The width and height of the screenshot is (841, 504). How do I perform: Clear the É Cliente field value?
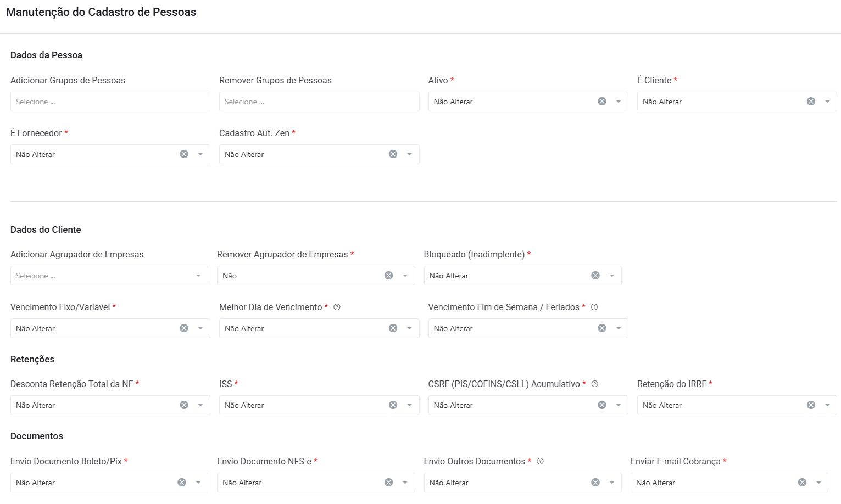coord(811,102)
